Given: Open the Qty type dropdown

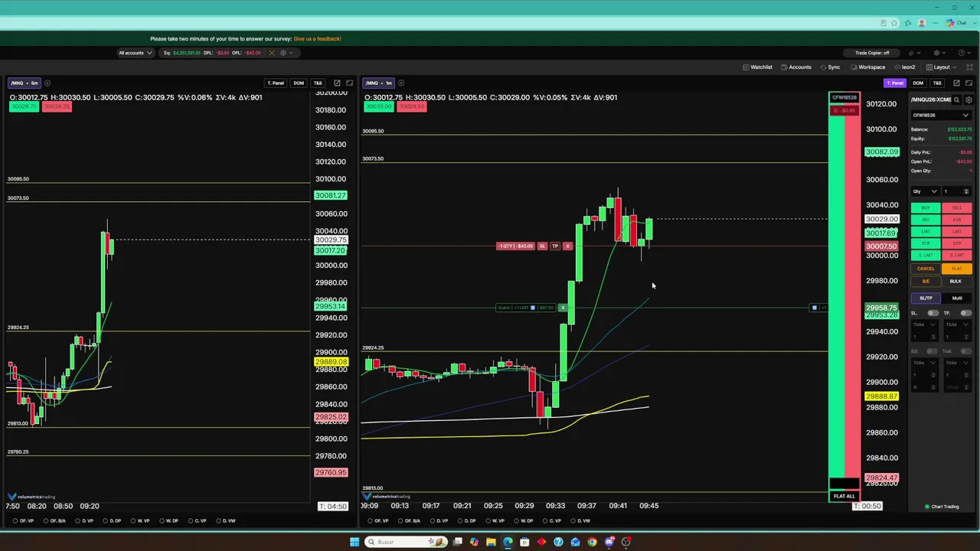Looking at the screenshot, I should [x=925, y=191].
